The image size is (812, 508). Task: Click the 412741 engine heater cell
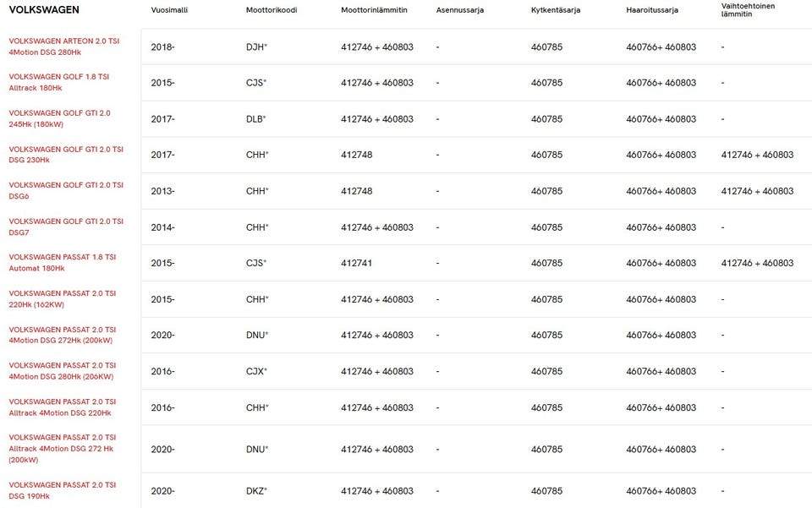pos(356,263)
